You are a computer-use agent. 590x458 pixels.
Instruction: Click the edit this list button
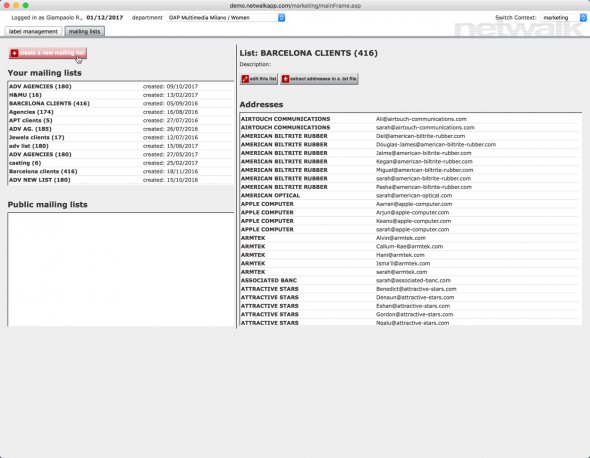259,79
